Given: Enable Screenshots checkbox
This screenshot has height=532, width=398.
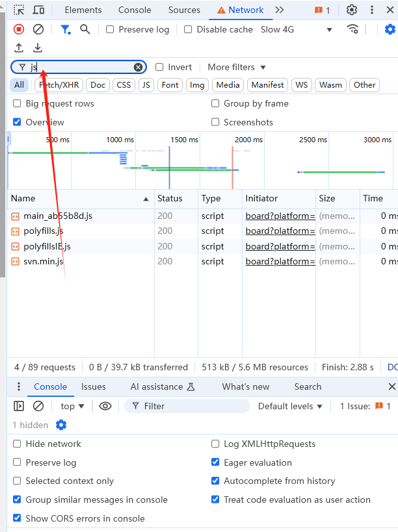Looking at the screenshot, I should tap(215, 122).
